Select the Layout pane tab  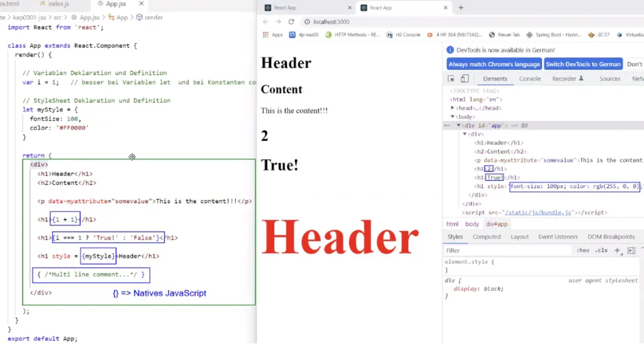tap(519, 237)
